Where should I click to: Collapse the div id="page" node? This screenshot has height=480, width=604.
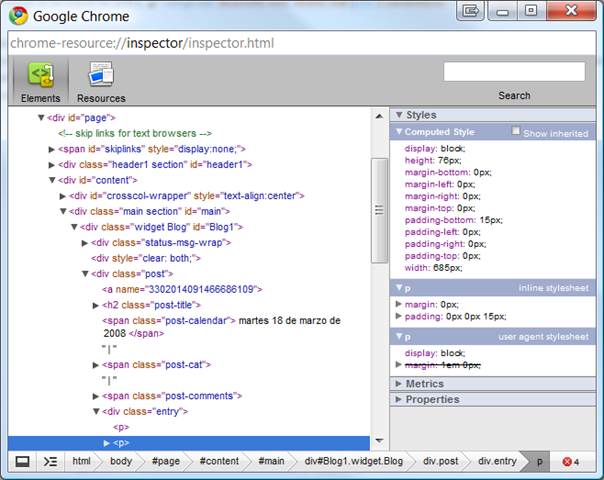41,117
